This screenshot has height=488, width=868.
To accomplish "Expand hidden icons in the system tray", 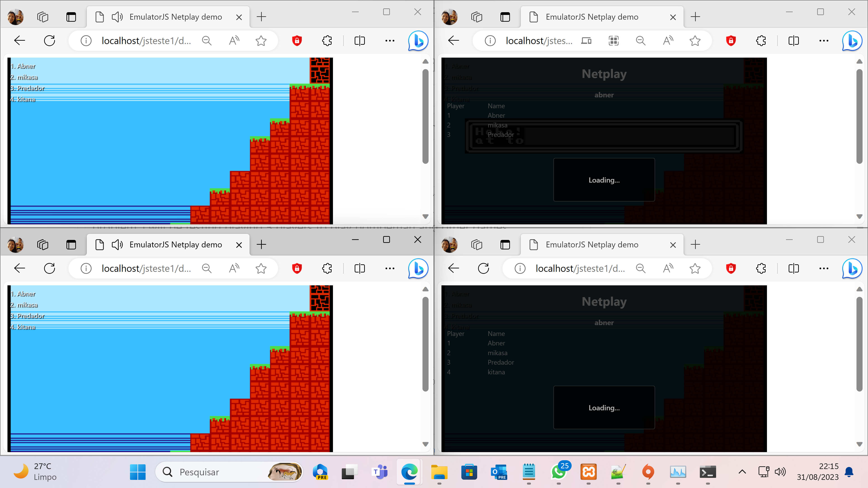I will pyautogui.click(x=742, y=472).
